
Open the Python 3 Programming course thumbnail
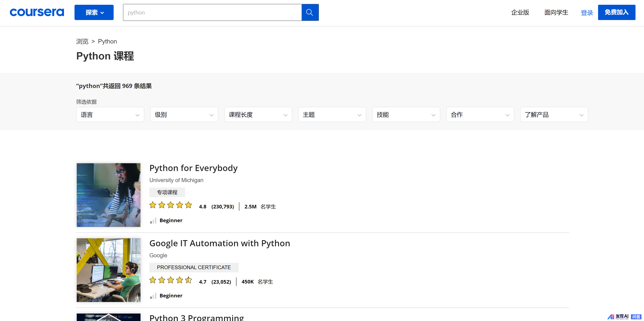pyautogui.click(x=109, y=317)
